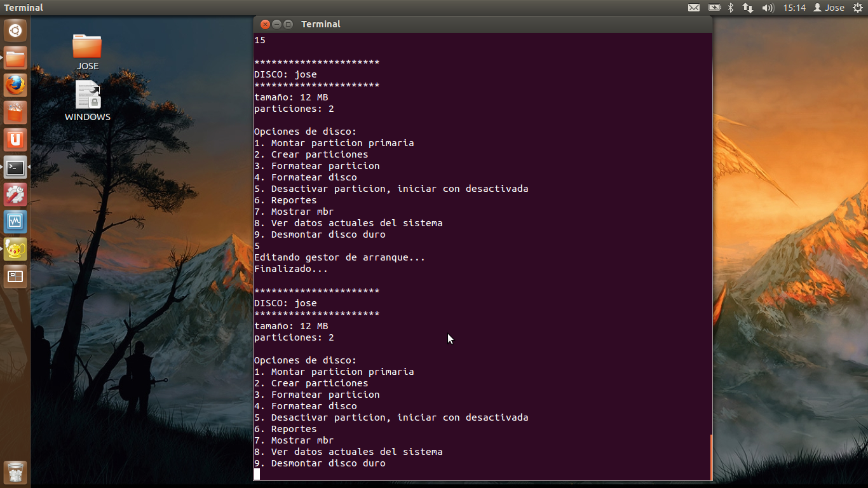Click '6. Reportes' in the latest menu listing
The width and height of the screenshot is (868, 488).
[285, 429]
